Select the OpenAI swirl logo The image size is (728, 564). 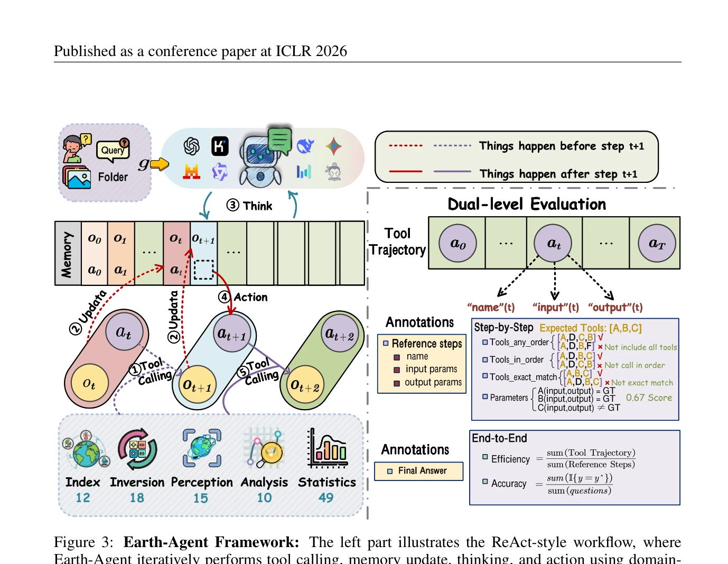pyautogui.click(x=192, y=146)
